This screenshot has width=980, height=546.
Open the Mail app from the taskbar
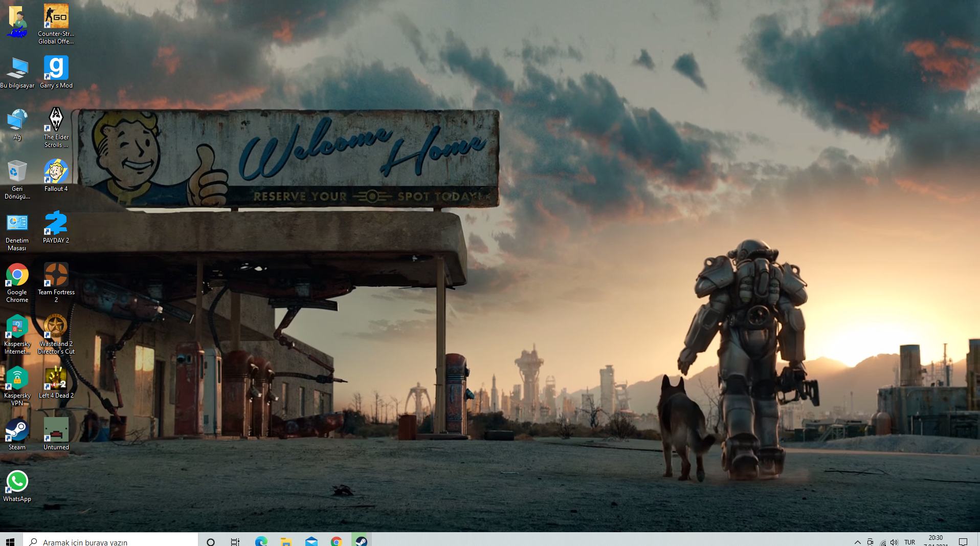[x=311, y=541]
